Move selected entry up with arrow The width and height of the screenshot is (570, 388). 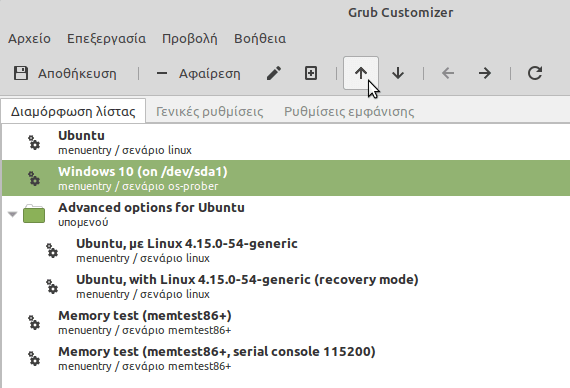361,73
